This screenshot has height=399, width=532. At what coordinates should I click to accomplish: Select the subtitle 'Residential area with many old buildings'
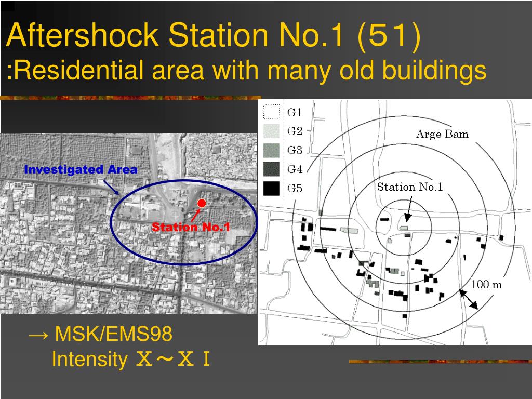(249, 71)
